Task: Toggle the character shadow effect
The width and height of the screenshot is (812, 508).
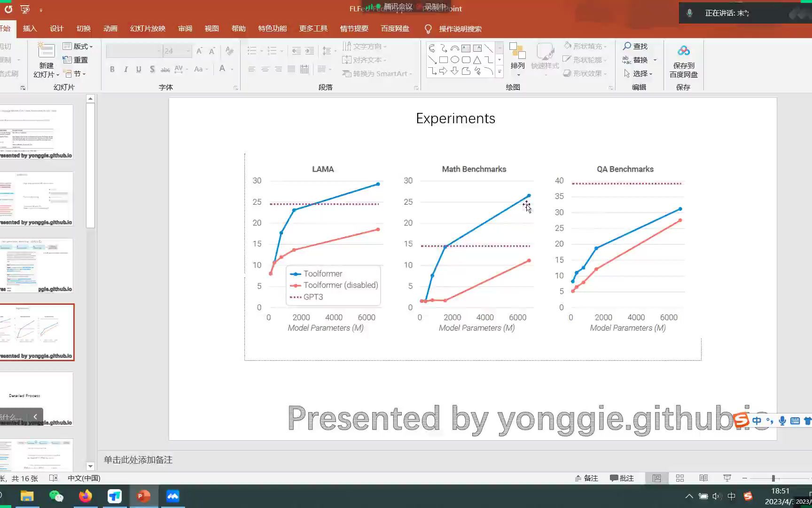Action: pos(152,69)
